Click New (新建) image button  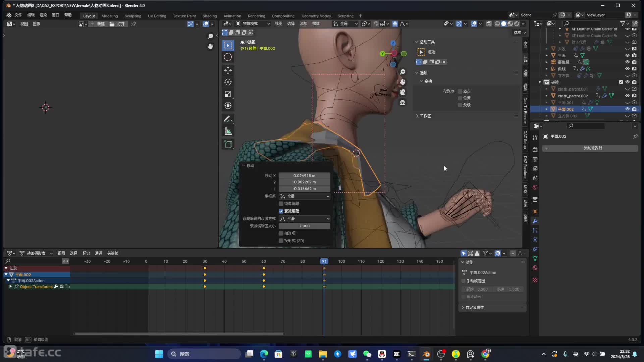coord(98,24)
